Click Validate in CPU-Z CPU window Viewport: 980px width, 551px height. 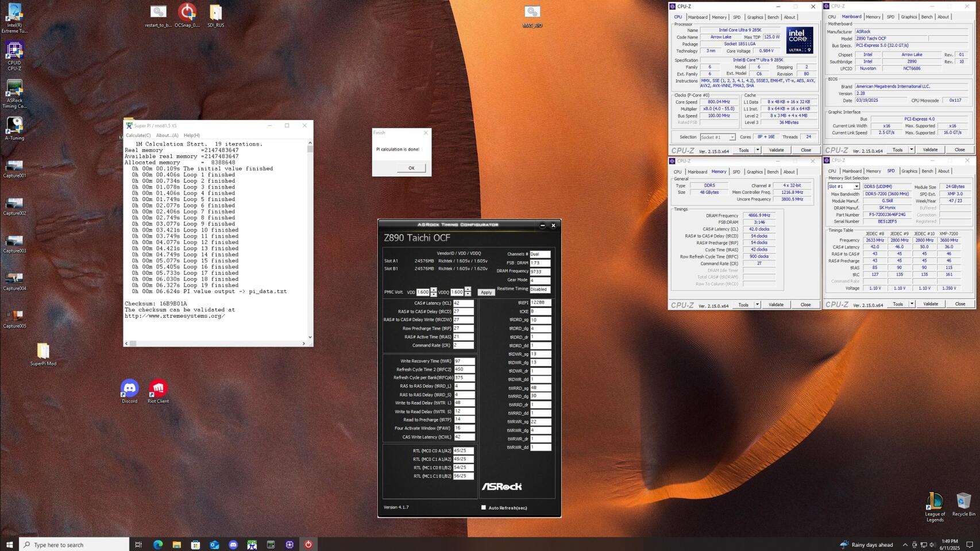click(776, 150)
